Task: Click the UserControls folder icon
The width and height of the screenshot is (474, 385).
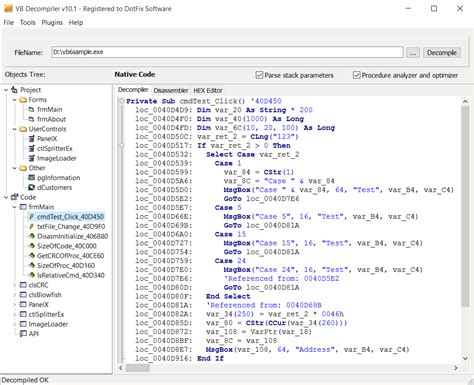Action: [23, 129]
